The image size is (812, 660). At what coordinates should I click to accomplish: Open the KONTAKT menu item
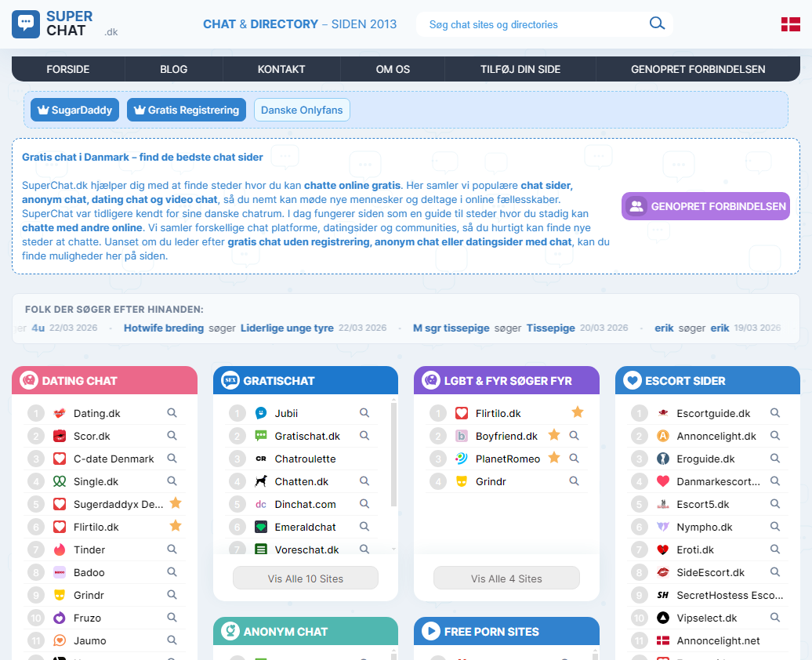281,69
